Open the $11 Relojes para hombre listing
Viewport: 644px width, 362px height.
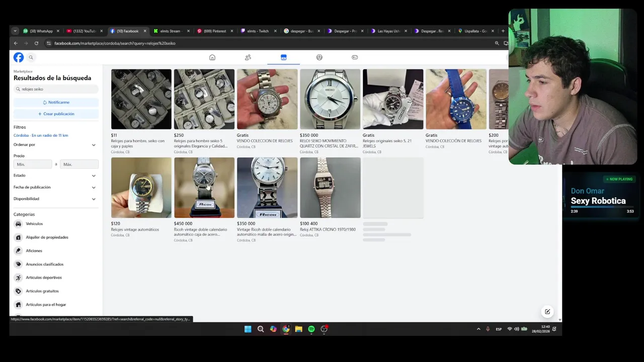pos(141,111)
